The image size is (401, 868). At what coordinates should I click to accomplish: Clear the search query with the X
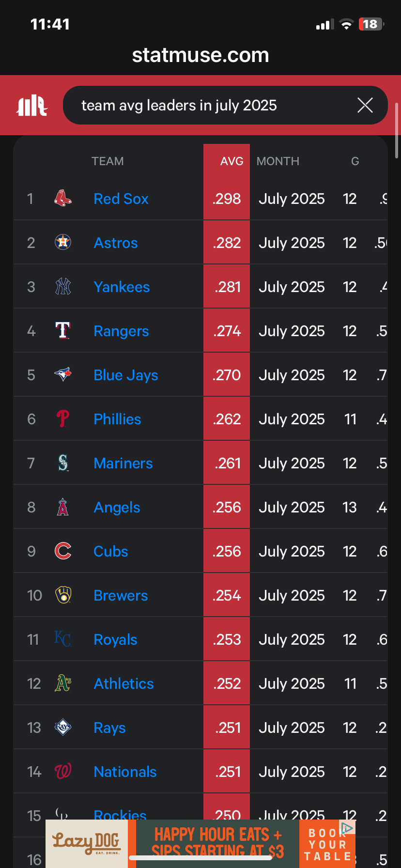(x=365, y=105)
